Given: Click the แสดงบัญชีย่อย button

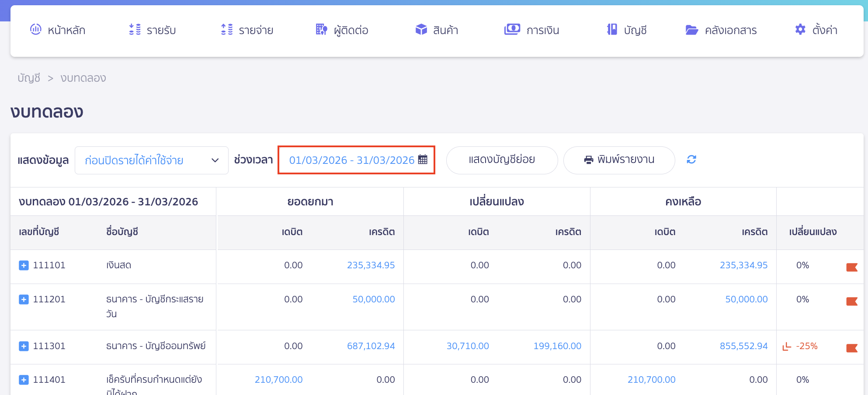Looking at the screenshot, I should 502,160.
